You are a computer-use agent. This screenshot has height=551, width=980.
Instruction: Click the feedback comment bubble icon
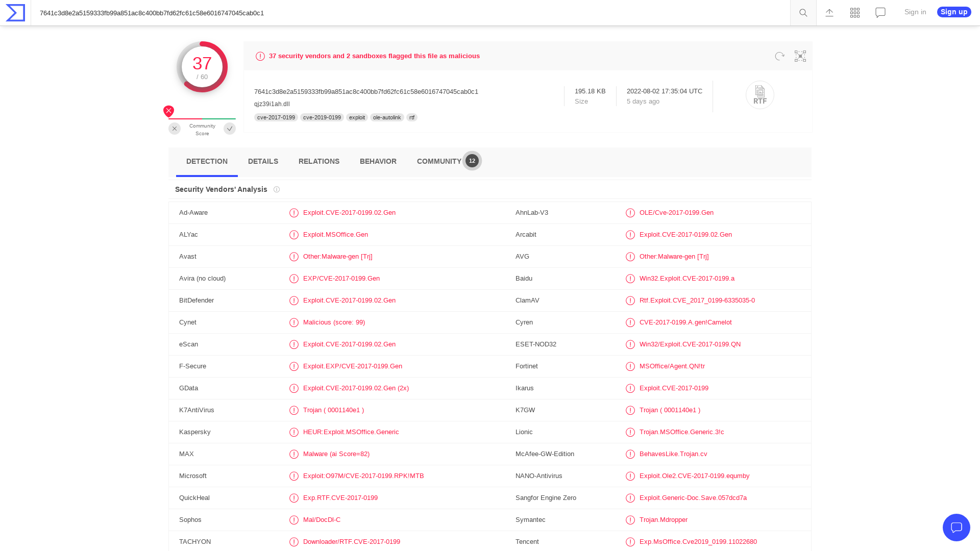880,12
